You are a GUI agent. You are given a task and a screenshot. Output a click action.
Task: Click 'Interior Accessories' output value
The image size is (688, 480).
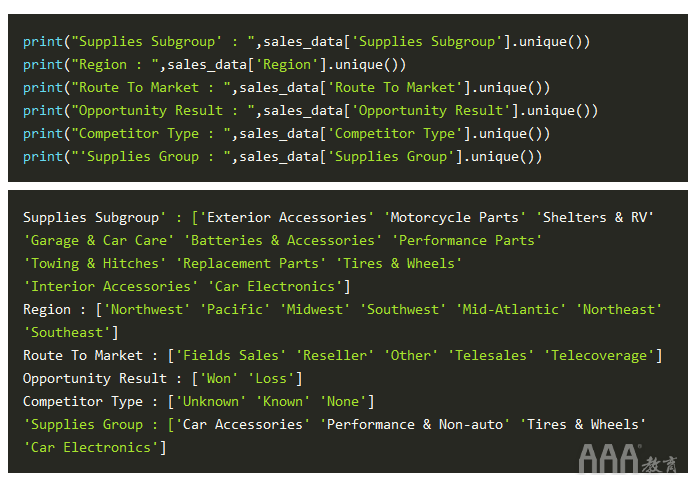pyautogui.click(x=111, y=287)
